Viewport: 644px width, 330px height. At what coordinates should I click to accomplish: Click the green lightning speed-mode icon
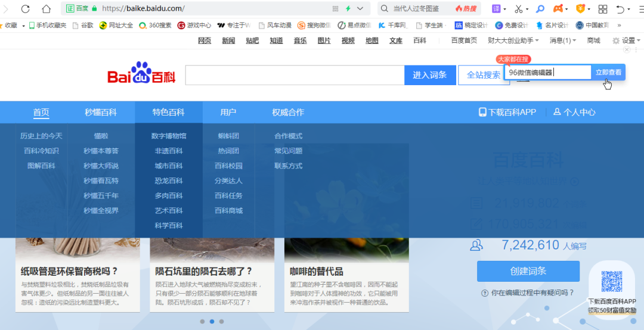pos(348,8)
